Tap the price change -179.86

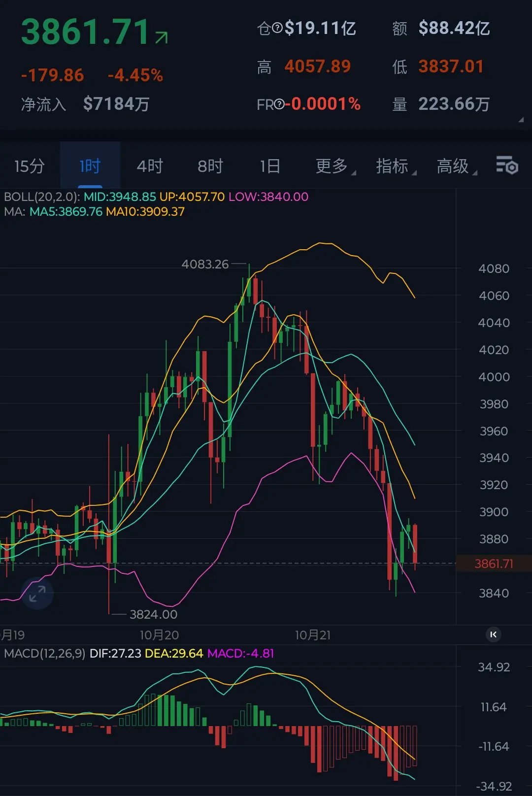[x=53, y=75]
